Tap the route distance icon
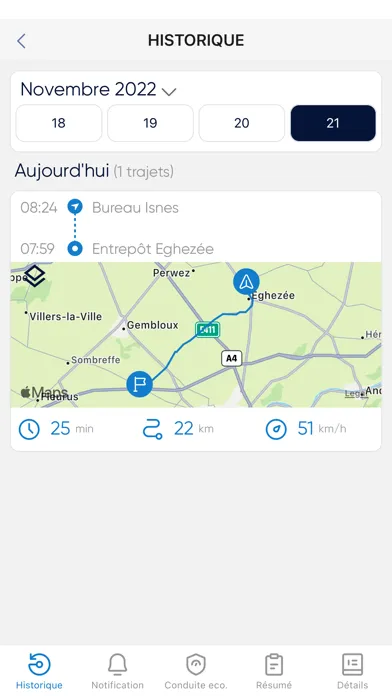392x696 pixels. pyautogui.click(x=152, y=429)
